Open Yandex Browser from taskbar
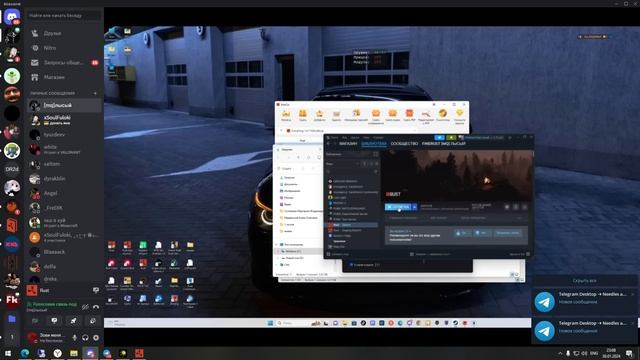This screenshot has width=640, height=360. click(x=58, y=353)
